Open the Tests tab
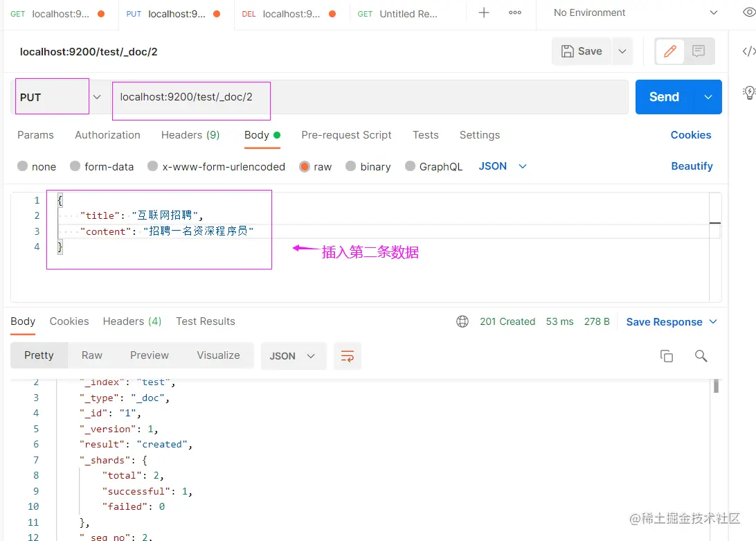 point(425,135)
